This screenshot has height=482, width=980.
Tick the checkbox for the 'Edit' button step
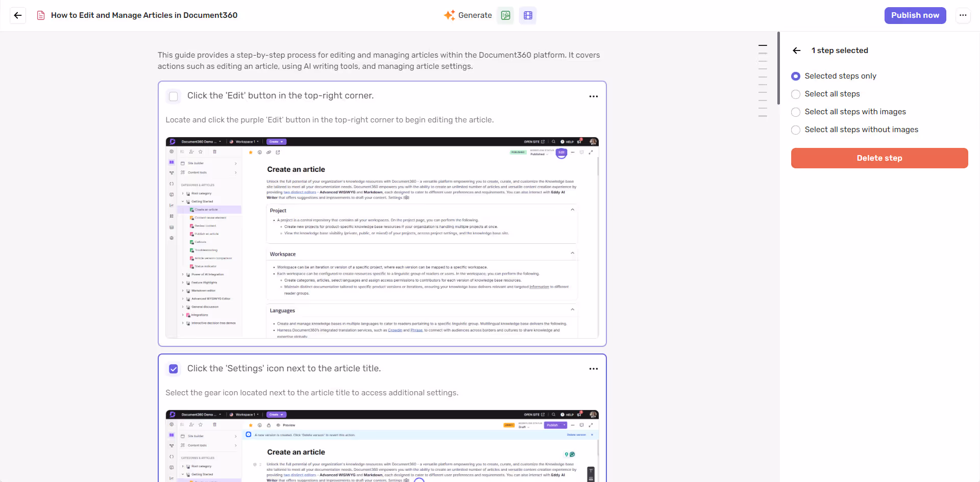coord(174,96)
